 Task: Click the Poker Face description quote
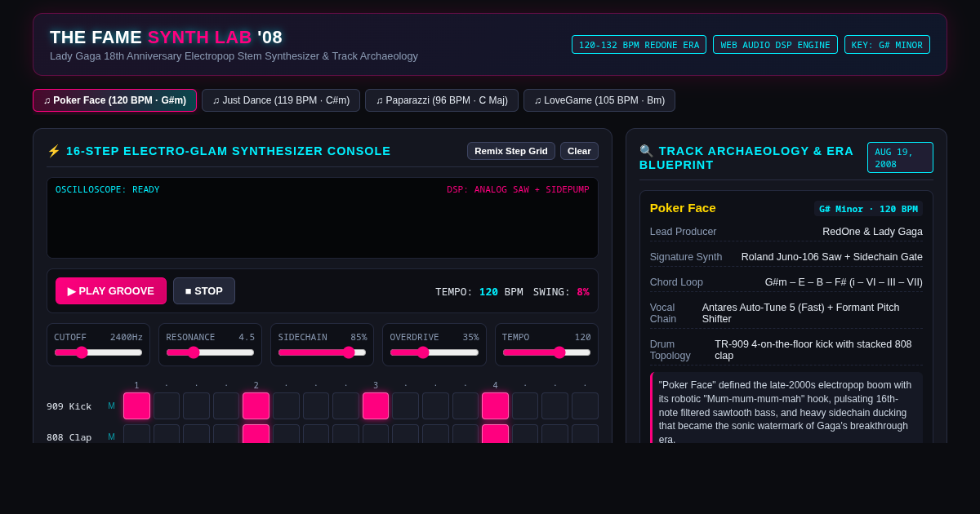pyautogui.click(x=786, y=408)
